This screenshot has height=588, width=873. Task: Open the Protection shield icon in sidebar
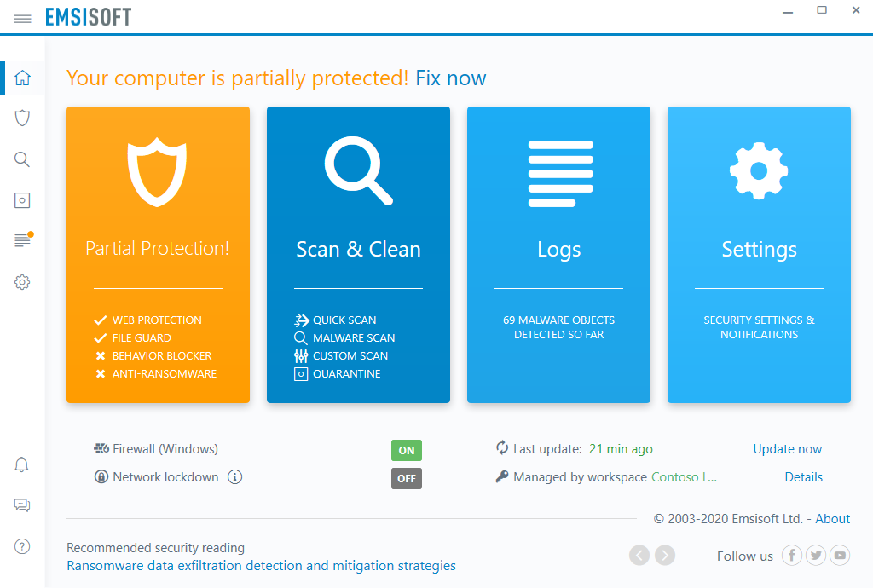22,118
